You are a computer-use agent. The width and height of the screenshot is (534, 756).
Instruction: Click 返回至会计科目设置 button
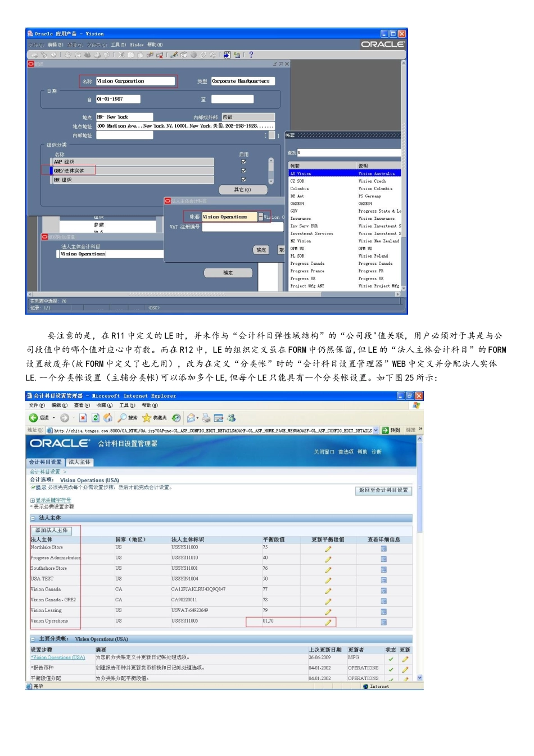click(x=384, y=490)
